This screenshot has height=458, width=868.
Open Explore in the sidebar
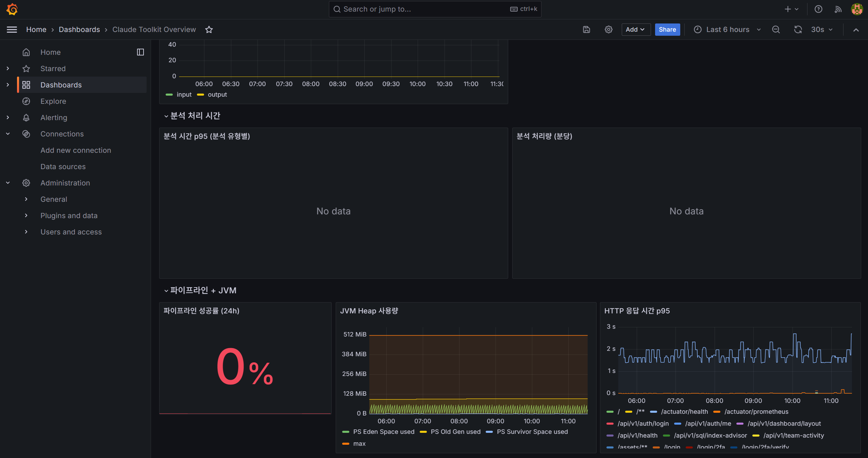(53, 101)
